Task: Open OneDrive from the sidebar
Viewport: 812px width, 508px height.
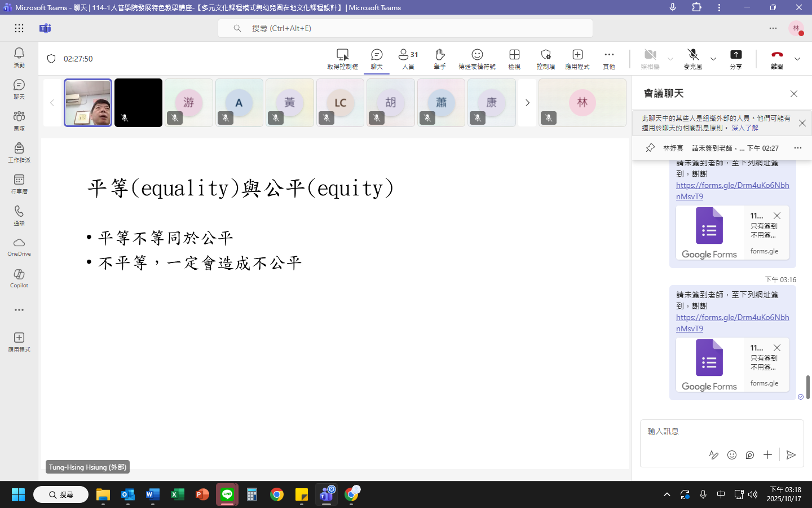Action: [19, 247]
